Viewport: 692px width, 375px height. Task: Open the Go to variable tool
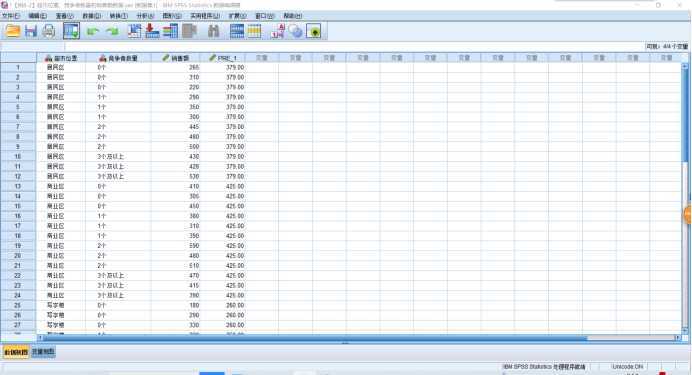pos(152,31)
